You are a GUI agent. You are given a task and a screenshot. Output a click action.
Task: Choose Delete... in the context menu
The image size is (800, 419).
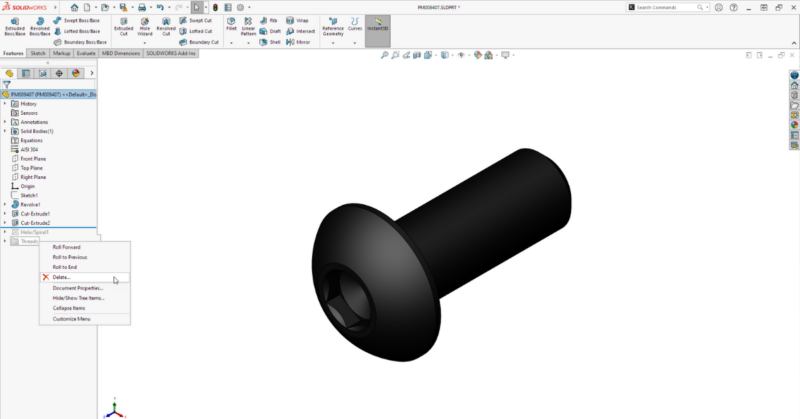pos(85,277)
